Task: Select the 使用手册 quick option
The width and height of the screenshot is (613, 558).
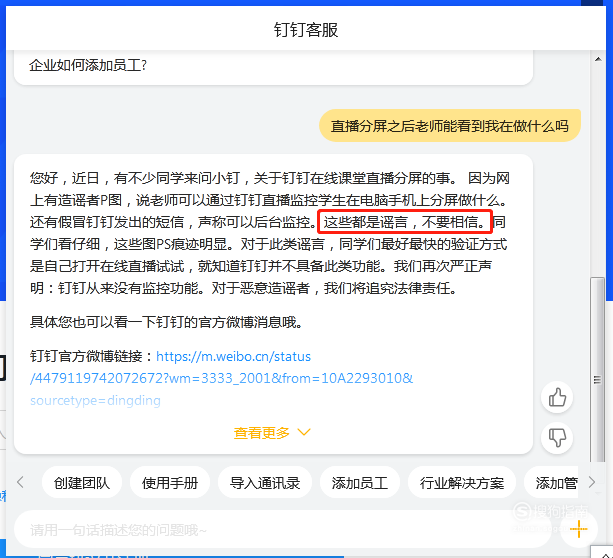Action: [170, 483]
